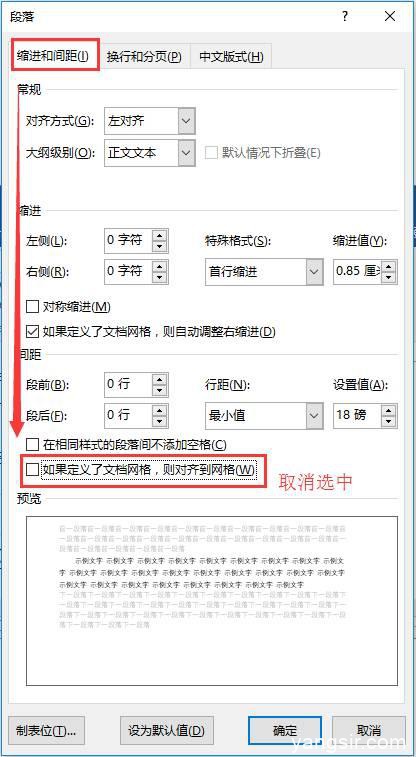416x757 pixels.
Task: Toggle 对称缩进 checkbox
Action: click(32, 307)
